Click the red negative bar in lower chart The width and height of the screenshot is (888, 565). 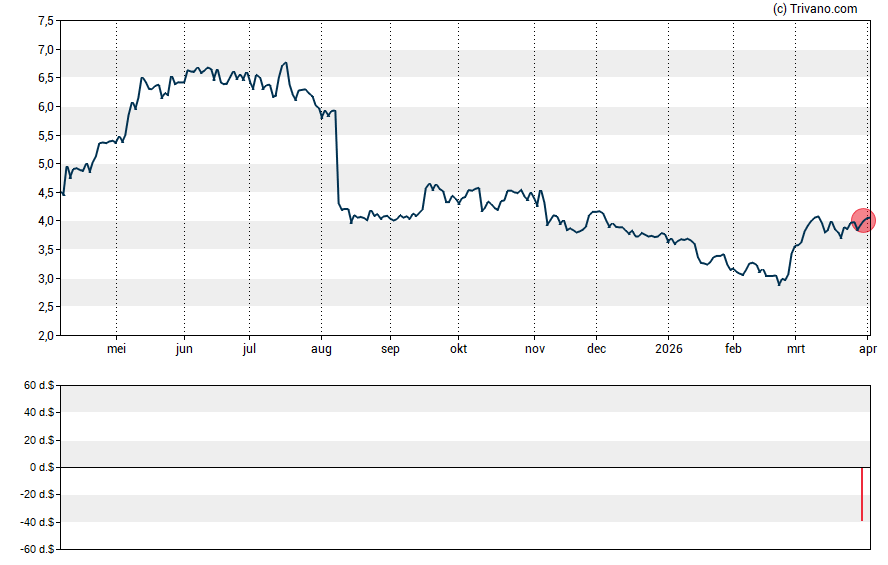[861, 494]
